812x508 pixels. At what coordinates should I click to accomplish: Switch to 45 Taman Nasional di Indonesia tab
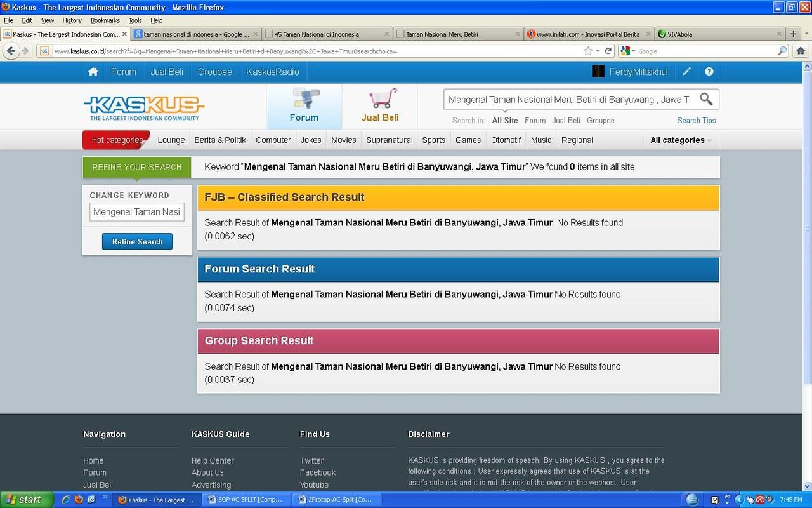pos(327,34)
